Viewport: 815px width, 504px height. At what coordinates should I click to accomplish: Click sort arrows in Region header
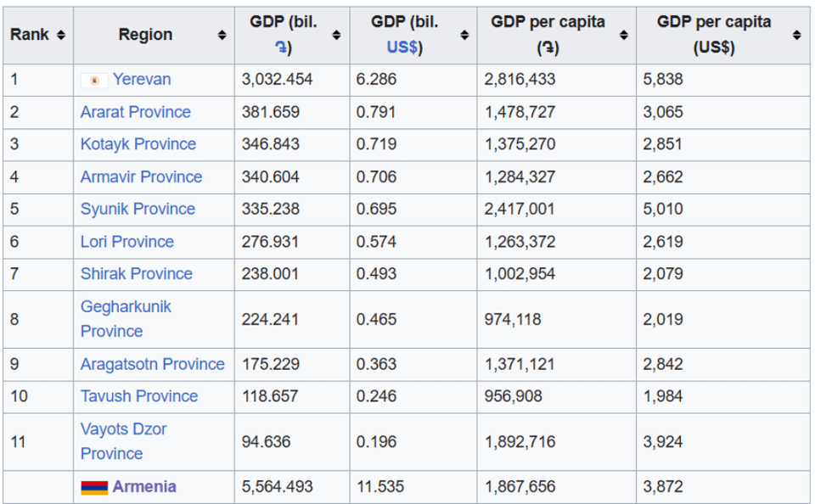click(x=222, y=36)
